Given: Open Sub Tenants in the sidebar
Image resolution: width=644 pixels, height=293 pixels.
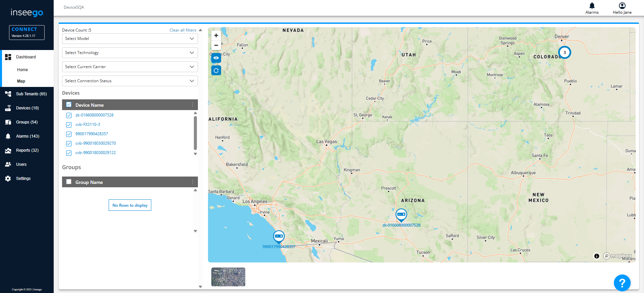Looking at the screenshot, I should pyautogui.click(x=31, y=94).
